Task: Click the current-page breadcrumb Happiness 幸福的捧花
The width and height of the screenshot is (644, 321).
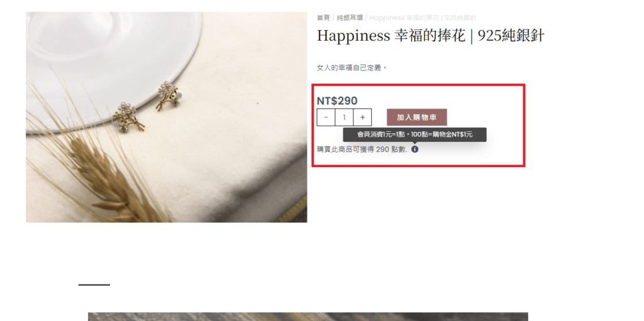Action: point(423,18)
